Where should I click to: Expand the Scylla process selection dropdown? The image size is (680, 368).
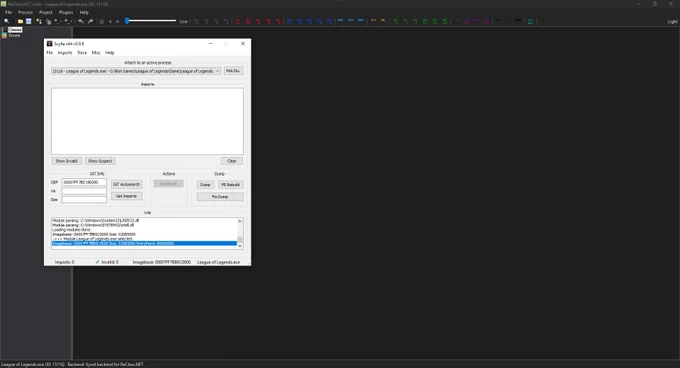click(217, 71)
